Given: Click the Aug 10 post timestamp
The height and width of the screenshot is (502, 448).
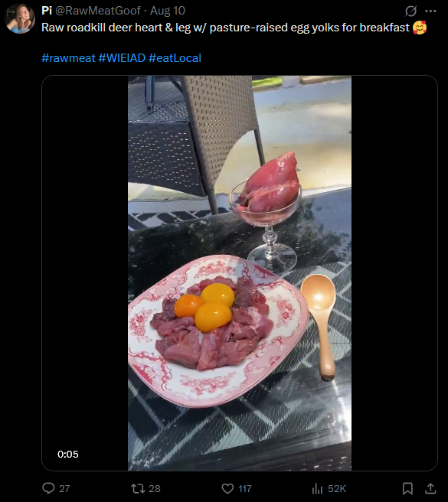Looking at the screenshot, I should (168, 11).
